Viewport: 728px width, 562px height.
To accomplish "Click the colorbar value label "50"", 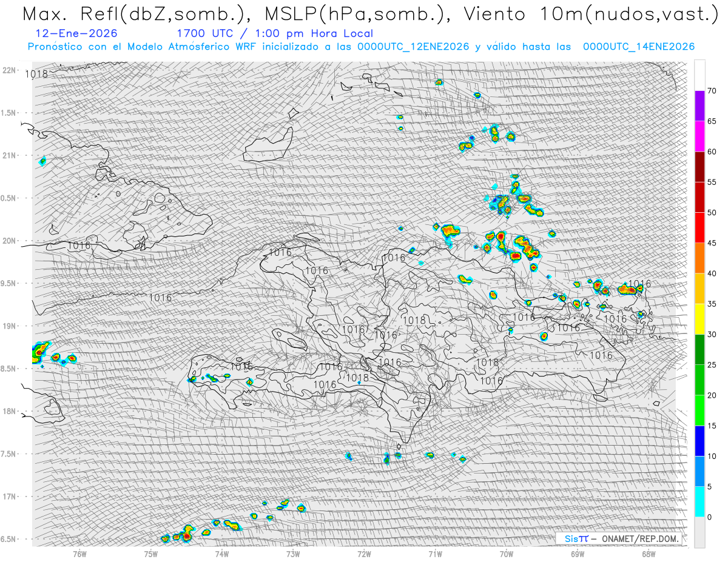I will click(712, 213).
